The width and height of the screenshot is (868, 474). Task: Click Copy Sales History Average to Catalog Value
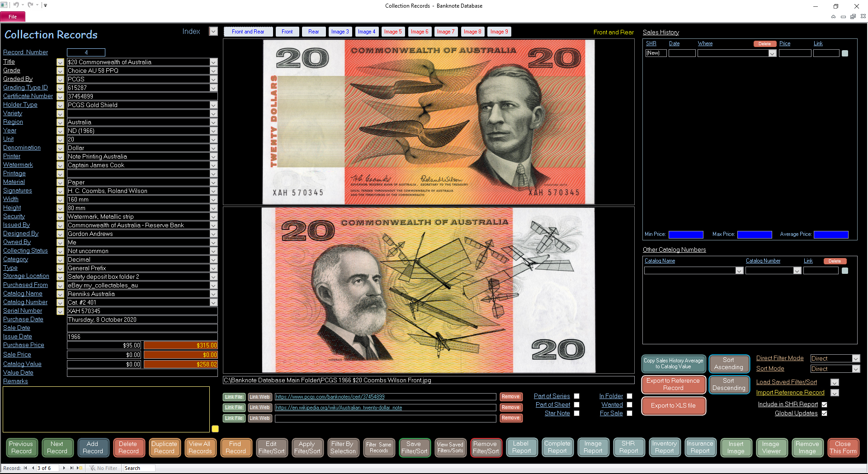(673, 363)
